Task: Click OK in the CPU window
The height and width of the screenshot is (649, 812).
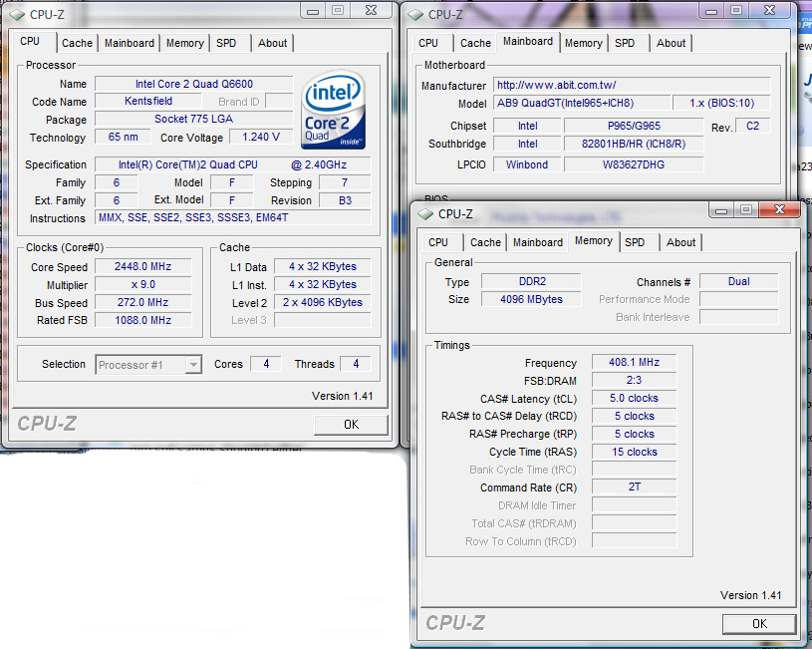Action: 351,425
